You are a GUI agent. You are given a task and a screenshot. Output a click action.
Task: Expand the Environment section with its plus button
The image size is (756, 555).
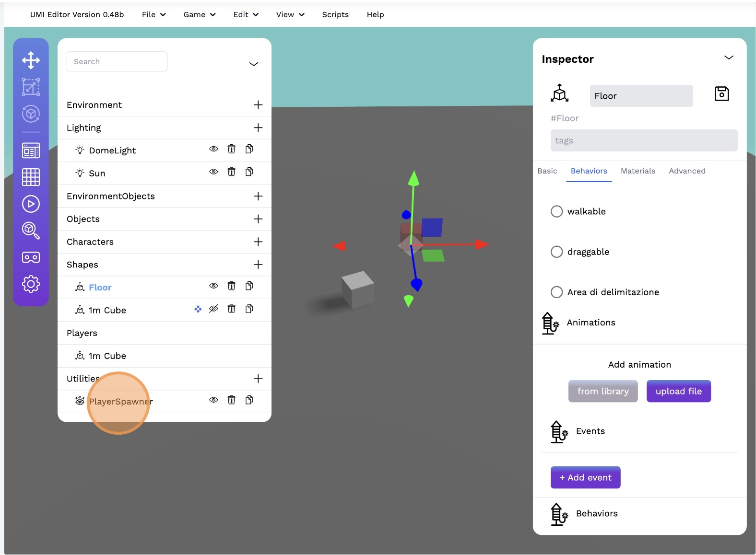tap(258, 105)
